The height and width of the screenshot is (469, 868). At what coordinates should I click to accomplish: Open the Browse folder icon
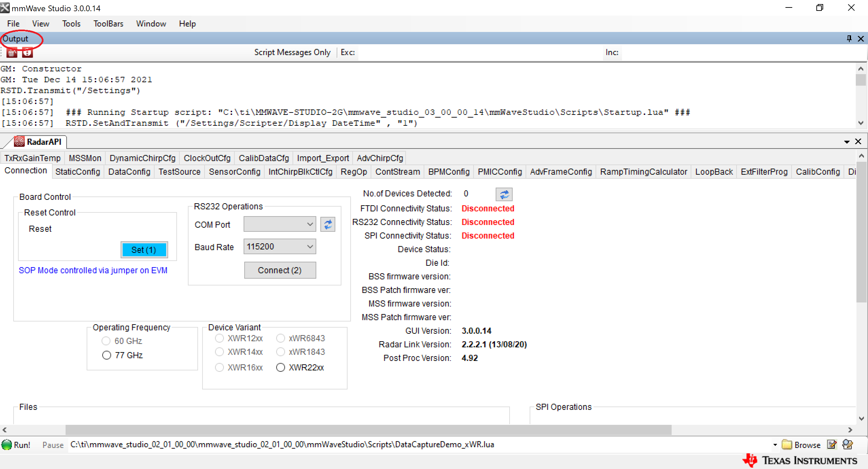coord(787,445)
